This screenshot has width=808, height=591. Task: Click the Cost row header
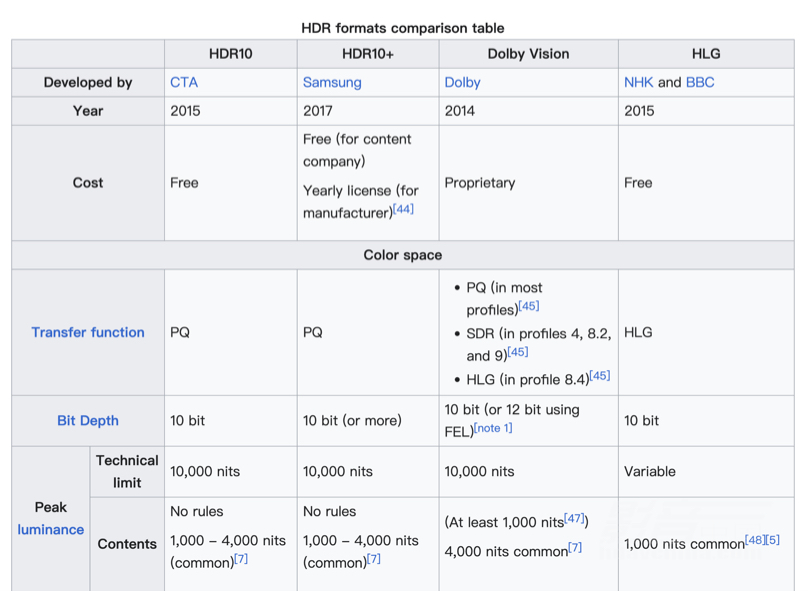[x=88, y=183]
